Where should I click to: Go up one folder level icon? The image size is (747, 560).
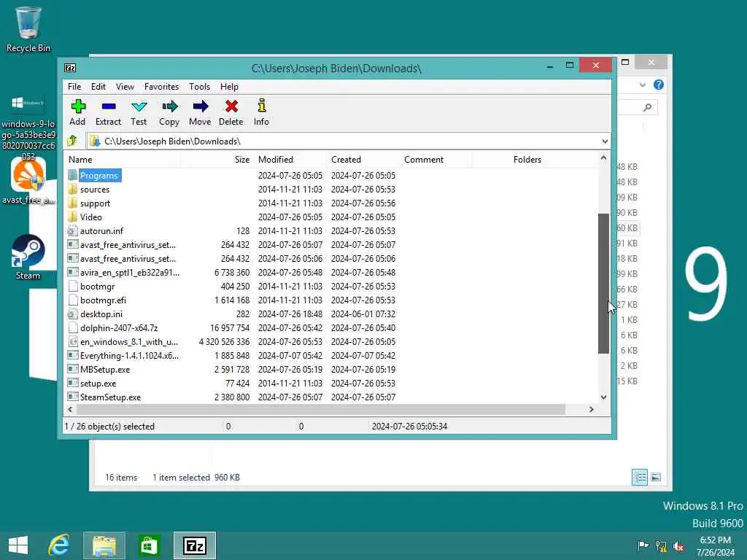pos(72,141)
